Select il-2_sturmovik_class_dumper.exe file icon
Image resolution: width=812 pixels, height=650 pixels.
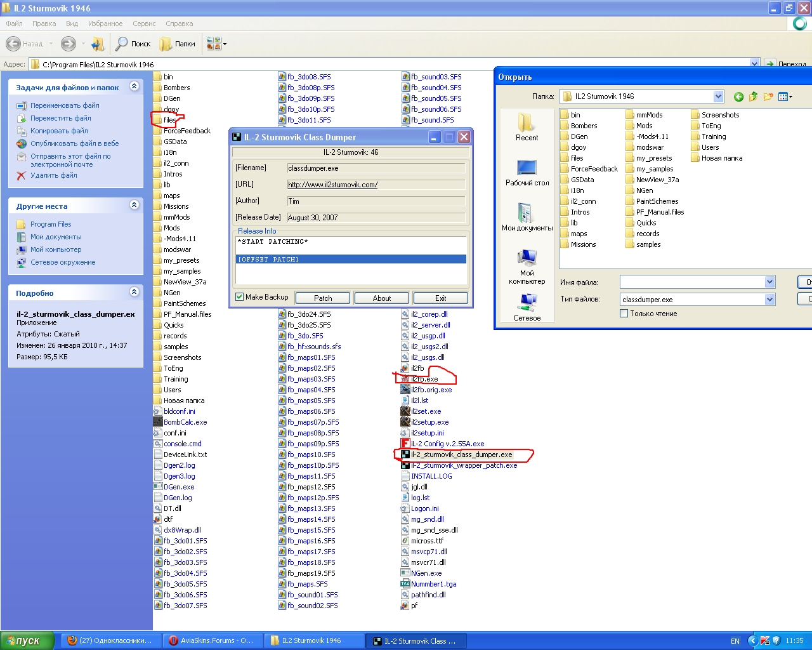coord(405,454)
